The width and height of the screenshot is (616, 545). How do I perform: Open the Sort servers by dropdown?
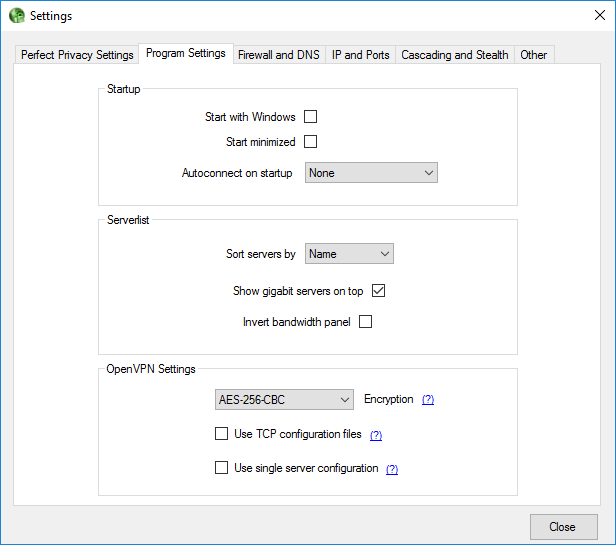tap(349, 253)
